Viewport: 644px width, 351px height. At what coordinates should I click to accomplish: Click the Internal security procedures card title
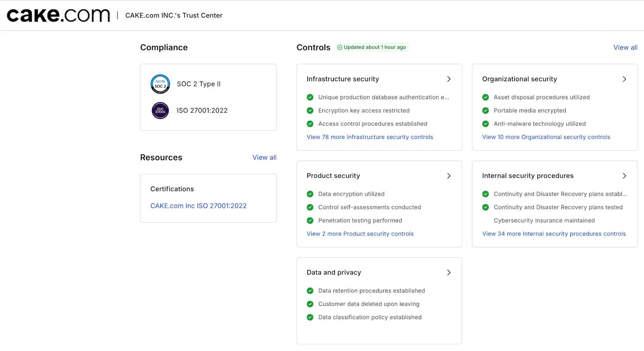click(x=528, y=176)
